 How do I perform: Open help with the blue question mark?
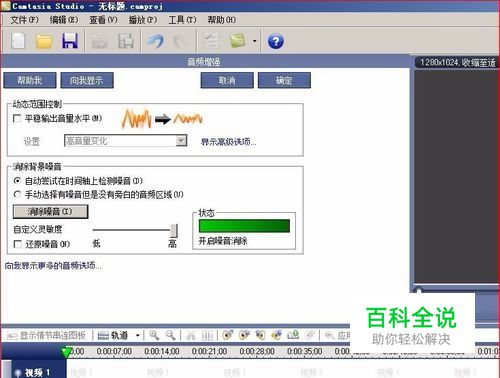(276, 41)
